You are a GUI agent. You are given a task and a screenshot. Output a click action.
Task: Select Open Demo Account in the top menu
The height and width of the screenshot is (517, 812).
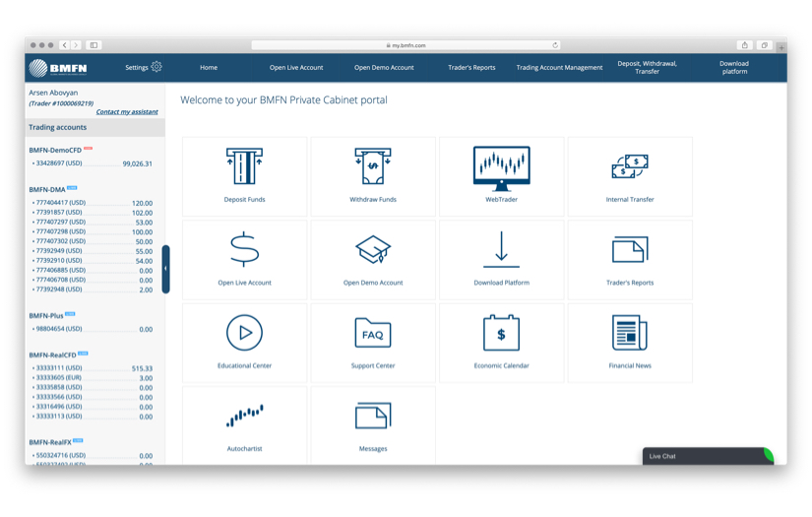click(384, 67)
